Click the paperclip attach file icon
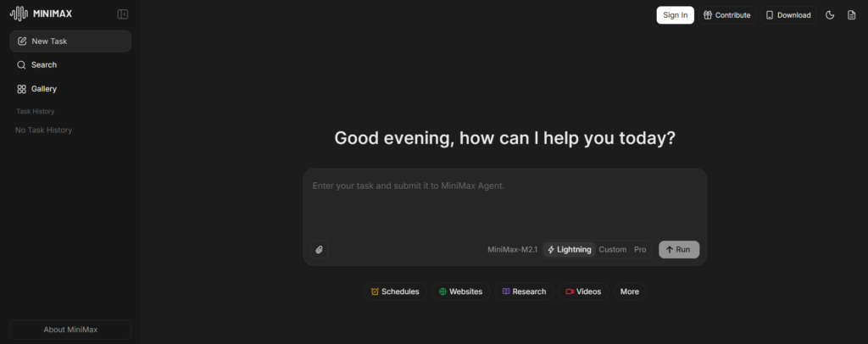Screen dimensions: 868x344 click(319, 250)
